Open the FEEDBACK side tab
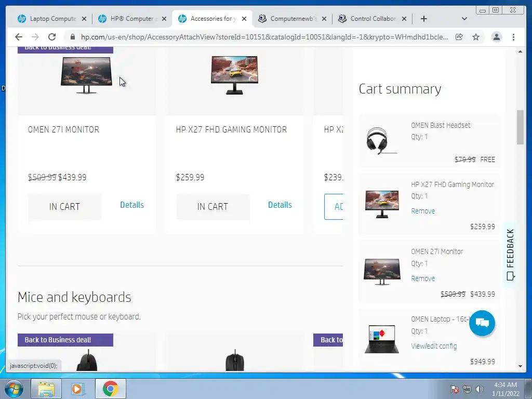Screen dimensions: 532x399 point(510,255)
